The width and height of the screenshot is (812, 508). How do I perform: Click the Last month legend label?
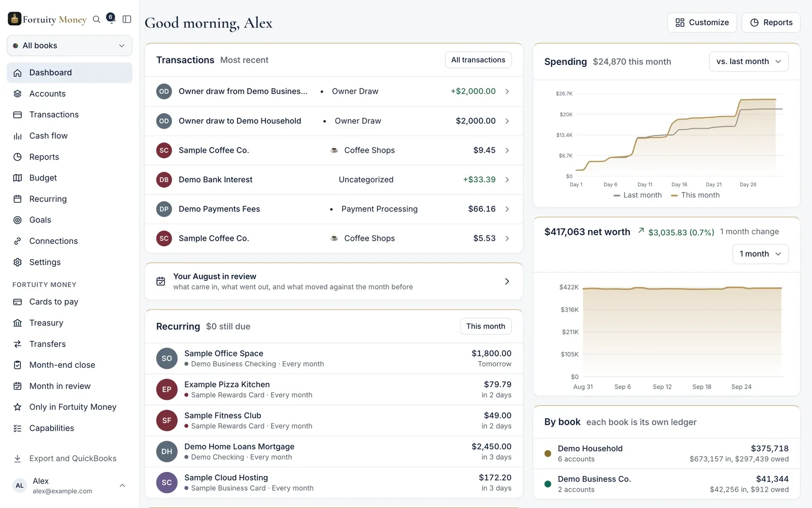click(642, 195)
